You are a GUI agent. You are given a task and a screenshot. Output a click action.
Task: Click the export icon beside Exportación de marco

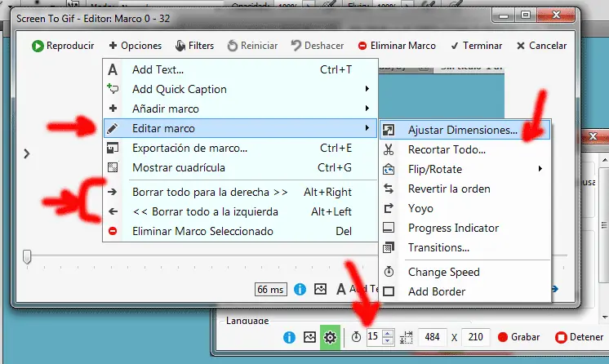pyautogui.click(x=113, y=148)
